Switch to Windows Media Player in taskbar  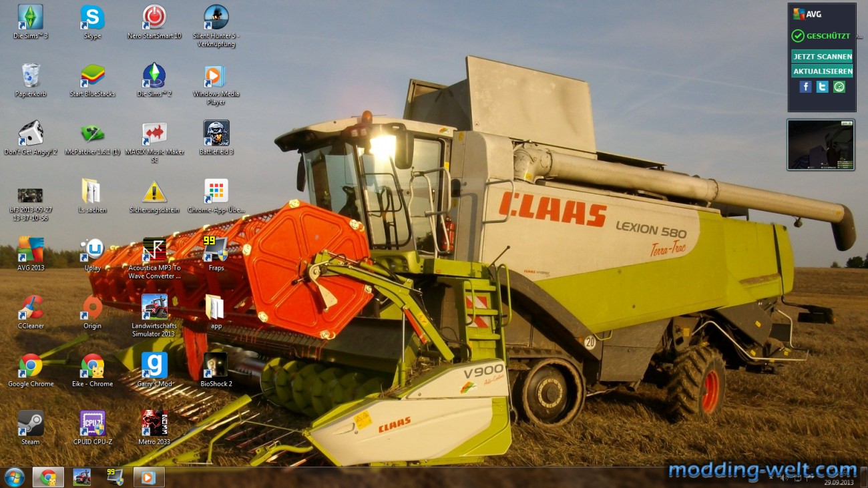tap(149, 477)
